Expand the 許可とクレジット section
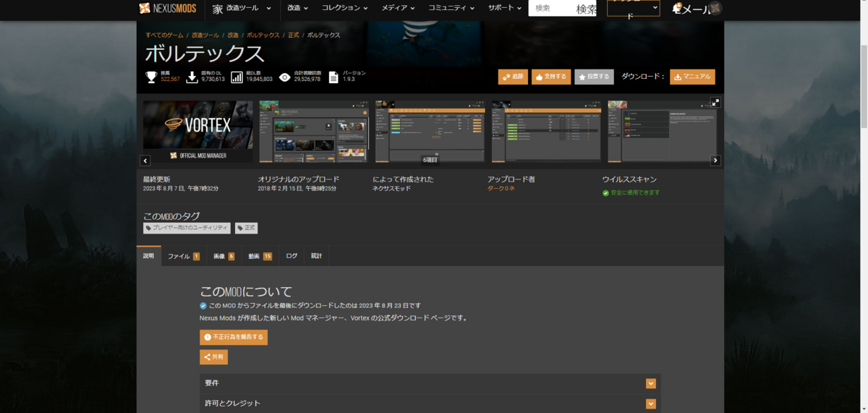 (430, 404)
